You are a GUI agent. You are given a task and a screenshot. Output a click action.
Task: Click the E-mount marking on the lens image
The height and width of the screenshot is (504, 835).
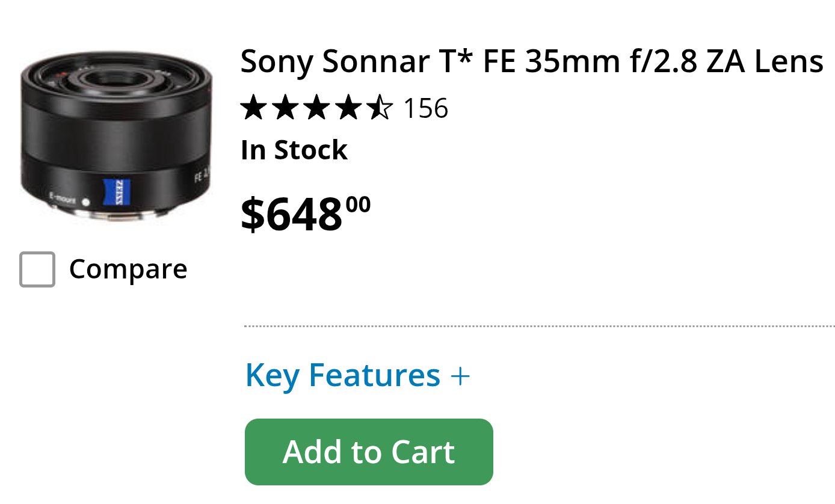63,197
